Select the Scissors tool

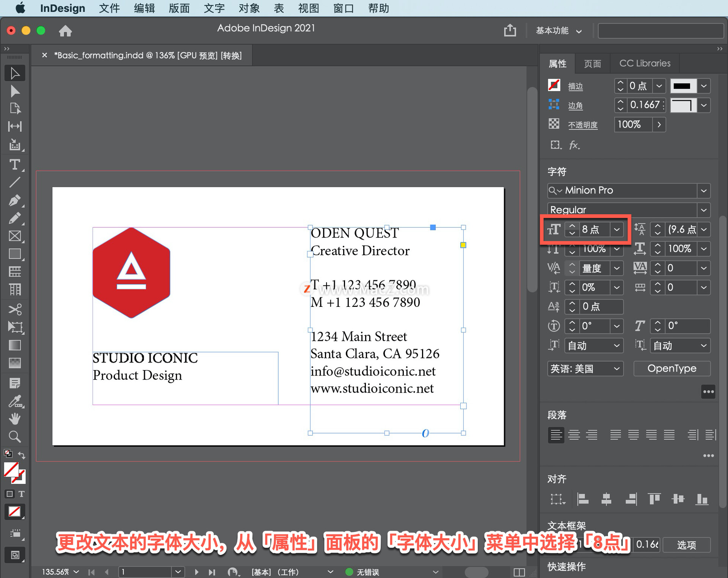click(x=15, y=309)
